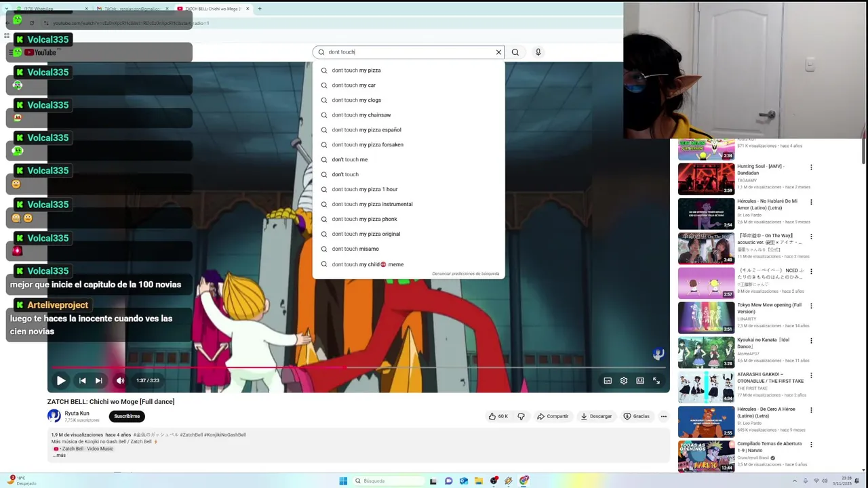Click 'Denunciar predicciones de búsqueda' link

(466, 274)
